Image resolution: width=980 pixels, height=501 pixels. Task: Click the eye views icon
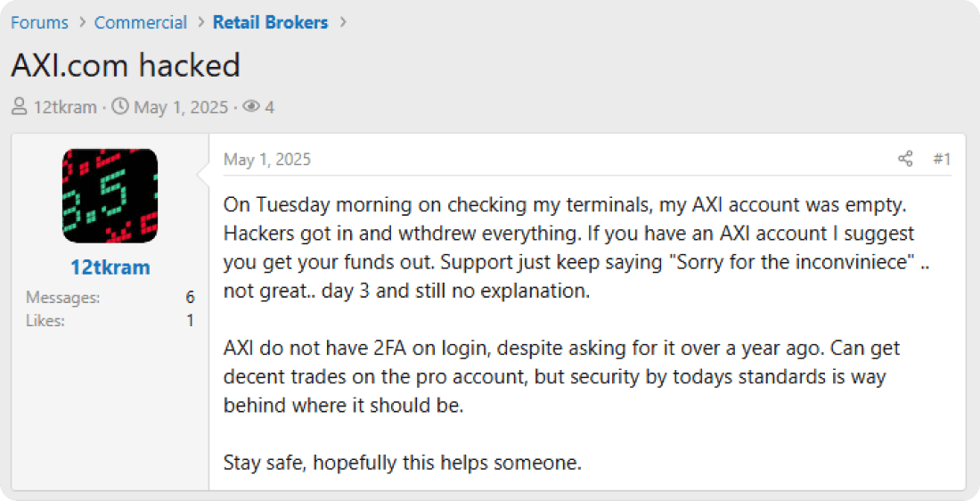[251, 108]
